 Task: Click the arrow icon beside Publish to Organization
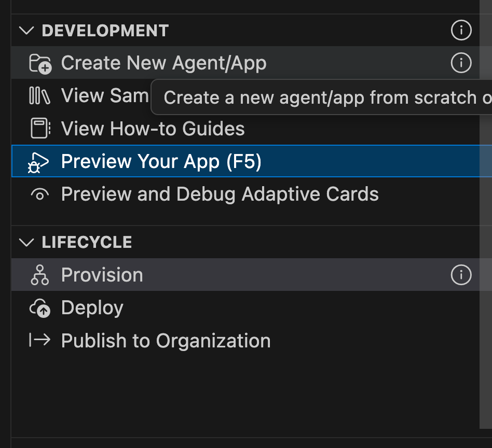point(40,340)
